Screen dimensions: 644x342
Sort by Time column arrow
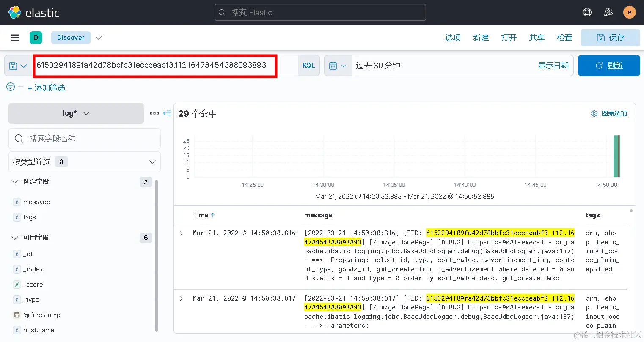pyautogui.click(x=213, y=215)
